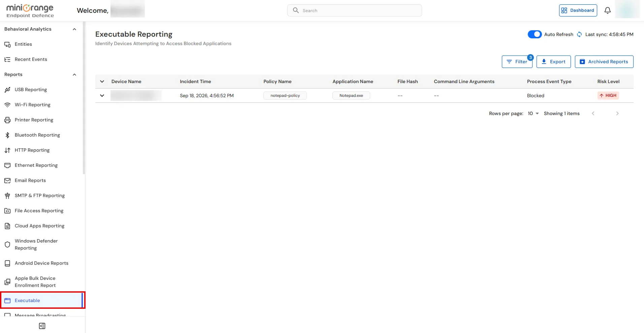Open the Rows per page dropdown
Viewport: 644px width, 333px height.
(x=533, y=113)
